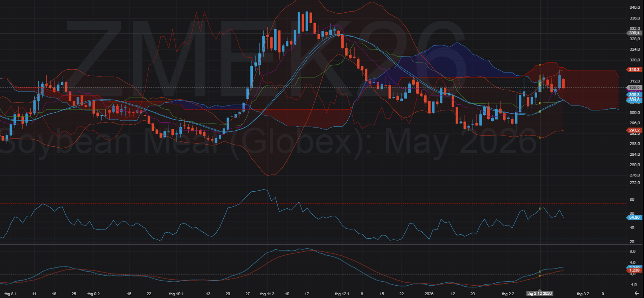Select the 330,4 horizontal line price label
Image resolution: width=644 pixels, height=298 pixels.
pyautogui.click(x=634, y=33)
